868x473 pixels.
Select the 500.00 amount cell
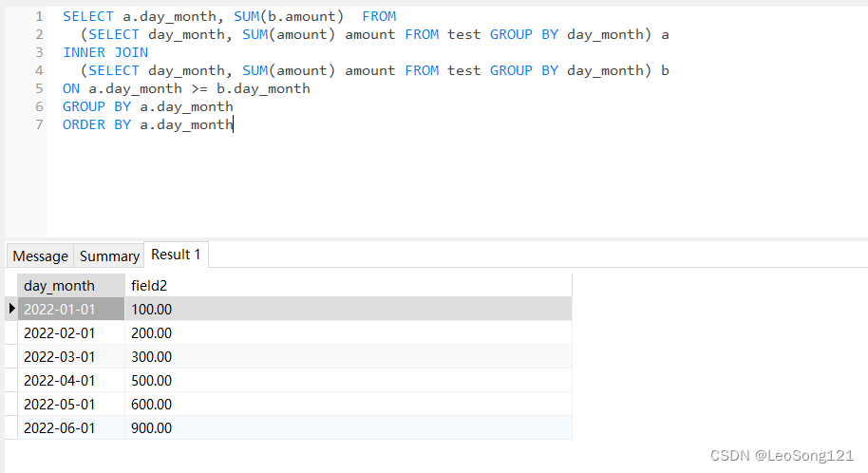(152, 380)
